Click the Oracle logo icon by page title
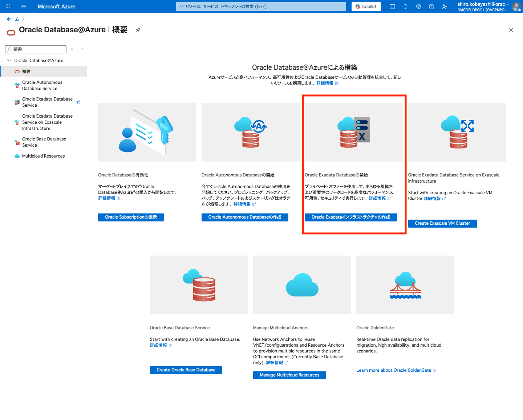Screen dimensions: 523x420 click(11, 33)
